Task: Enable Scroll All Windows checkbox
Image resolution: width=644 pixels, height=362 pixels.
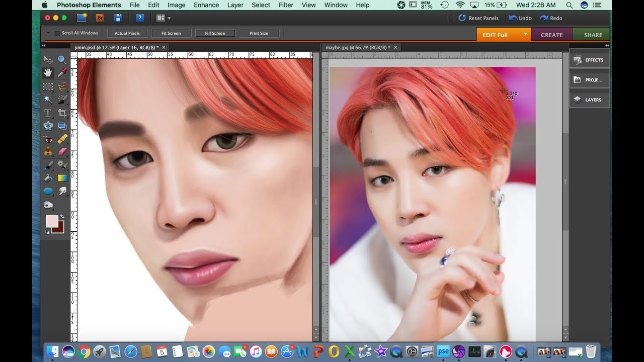Action: click(57, 33)
